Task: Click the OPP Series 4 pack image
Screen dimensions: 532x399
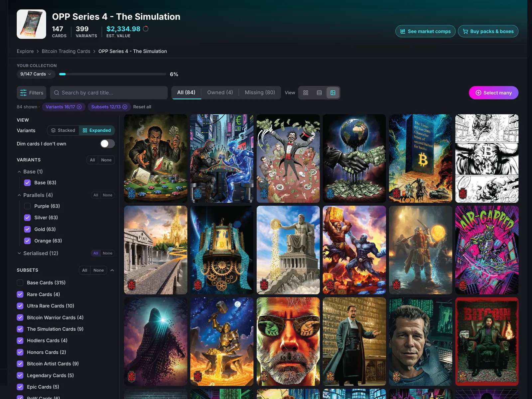Action: pos(32,24)
